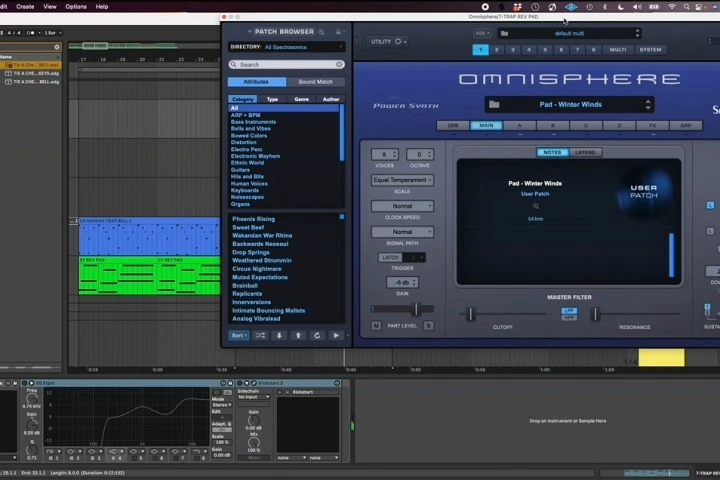Viewport: 720px width, 480px height.
Task: Click the EQ Eight unfold play-arrow icon
Action: (32, 383)
